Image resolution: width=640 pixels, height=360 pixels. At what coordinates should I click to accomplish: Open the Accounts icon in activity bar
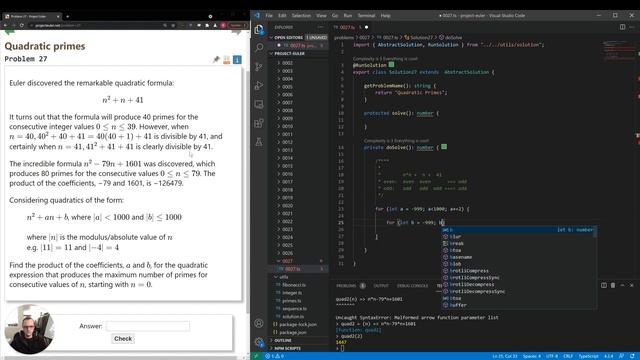click(x=259, y=323)
